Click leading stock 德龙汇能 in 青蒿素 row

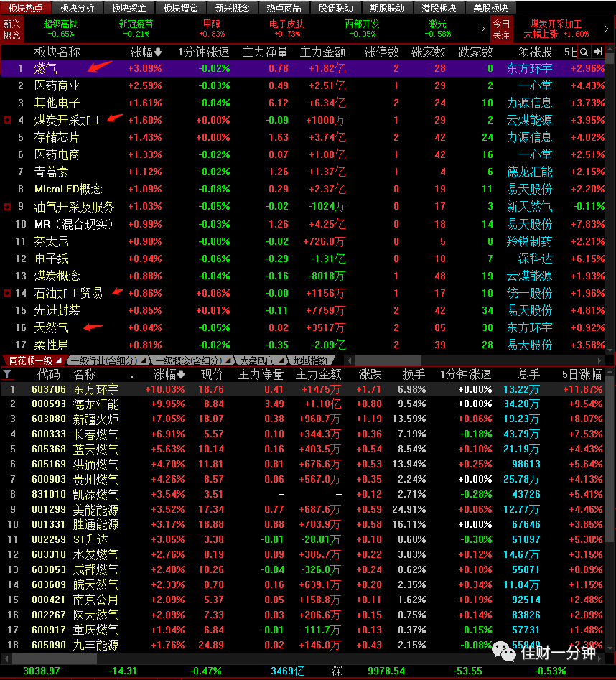point(529,172)
